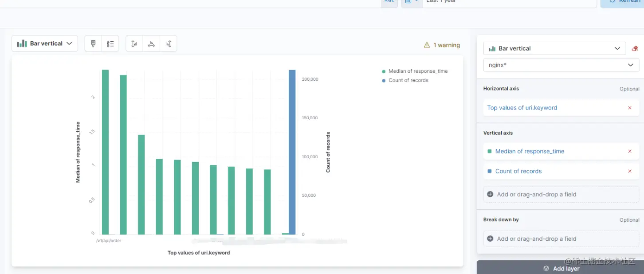Open Top values of uri.keyword settings
Viewport: 644px width, 274px height.
[x=522, y=108]
